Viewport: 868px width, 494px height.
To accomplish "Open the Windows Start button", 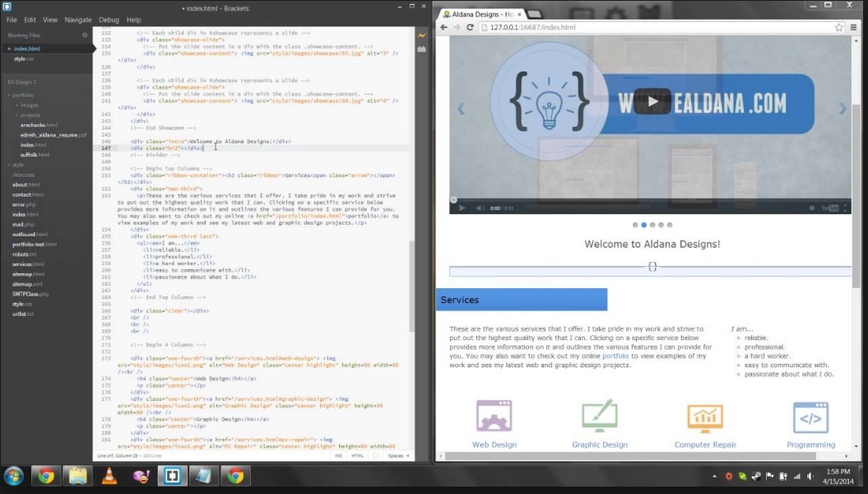I will (13, 476).
